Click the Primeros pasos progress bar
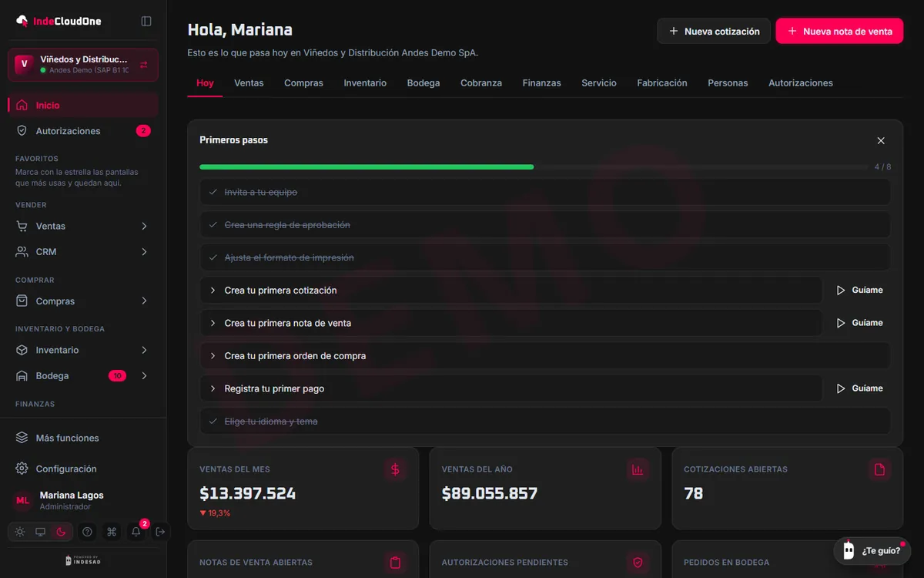Viewport: 924px width, 578px height. (534, 166)
